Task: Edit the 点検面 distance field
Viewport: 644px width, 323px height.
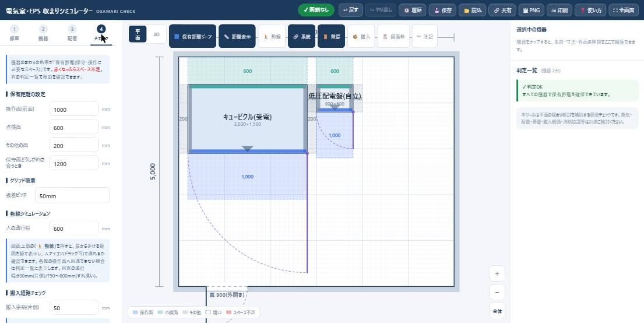Action: pyautogui.click(x=74, y=127)
